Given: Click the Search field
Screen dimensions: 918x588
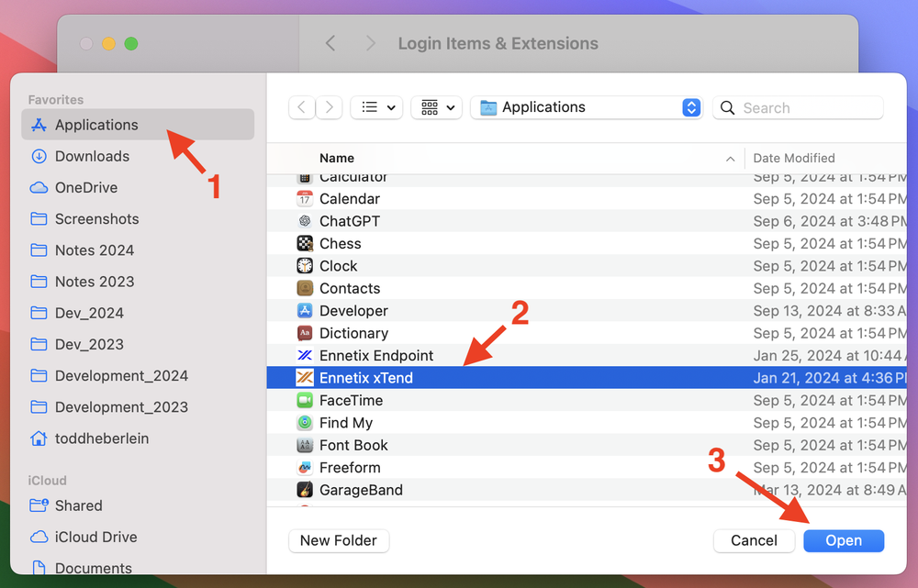Looking at the screenshot, I should (x=798, y=107).
